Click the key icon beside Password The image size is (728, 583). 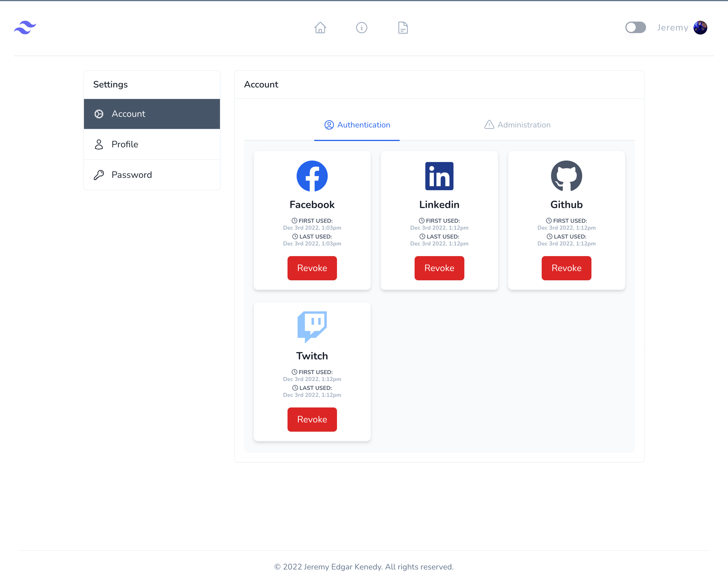tap(99, 175)
